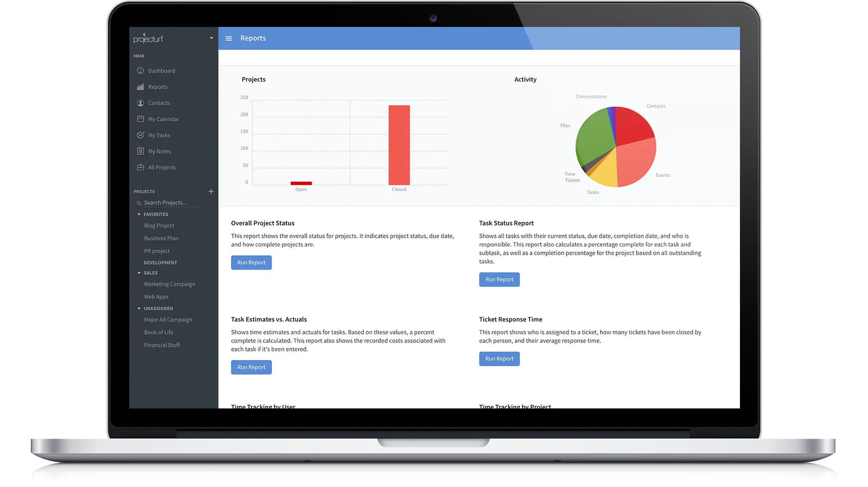The image size is (868, 487).
Task: Run the Overall Project Status report
Action: click(x=251, y=262)
